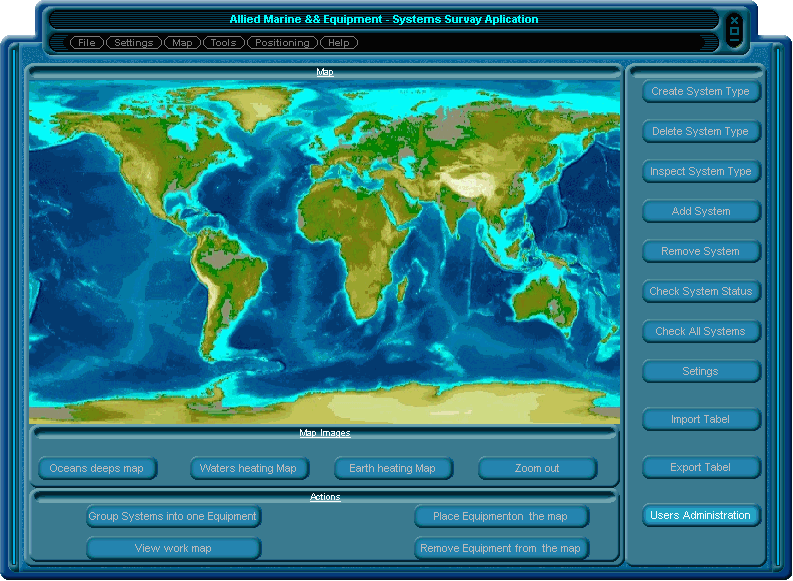
Task: Open the Map menu
Action: click(x=182, y=43)
